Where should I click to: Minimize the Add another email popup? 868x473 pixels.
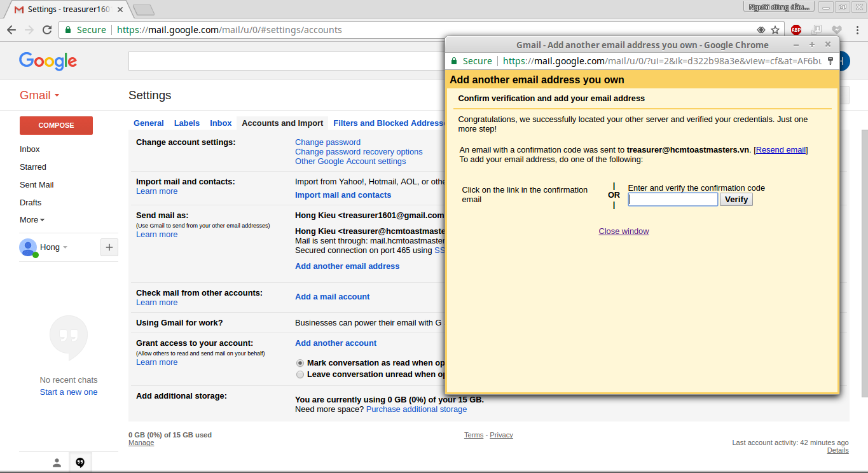tap(796, 45)
